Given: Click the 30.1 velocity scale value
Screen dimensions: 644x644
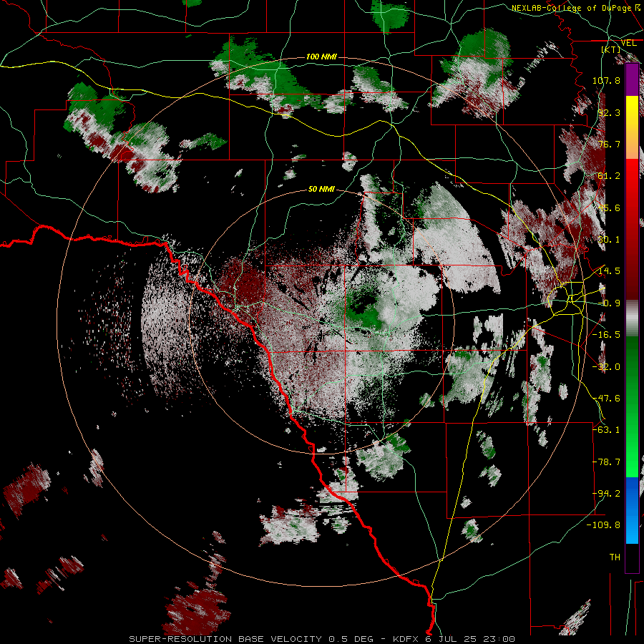Looking at the screenshot, I should [609, 240].
